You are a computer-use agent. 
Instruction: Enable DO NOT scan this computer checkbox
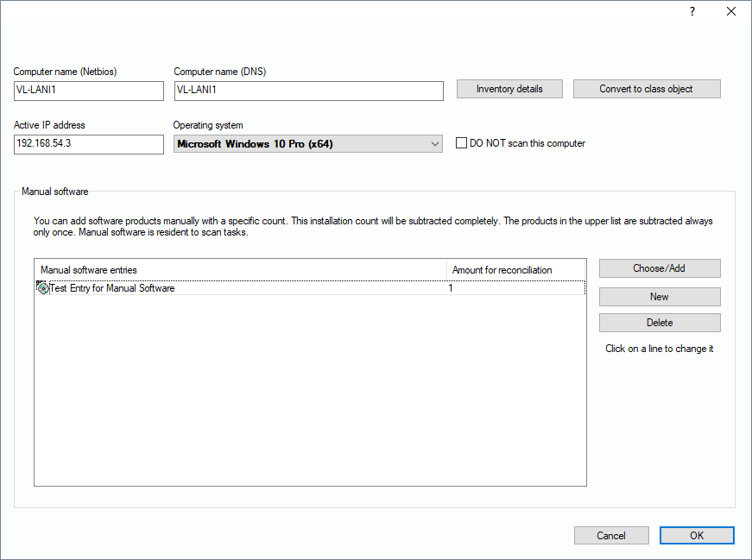point(462,143)
